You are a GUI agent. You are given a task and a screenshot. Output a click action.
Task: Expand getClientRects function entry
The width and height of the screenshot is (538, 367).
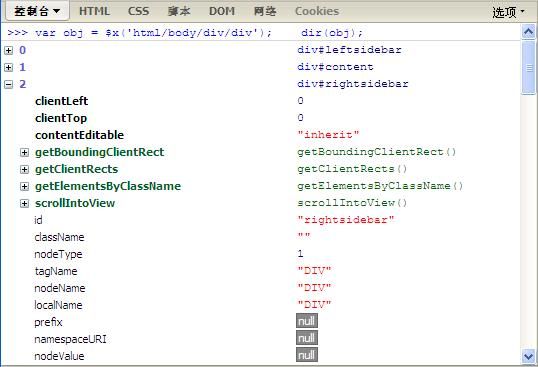[x=24, y=169]
